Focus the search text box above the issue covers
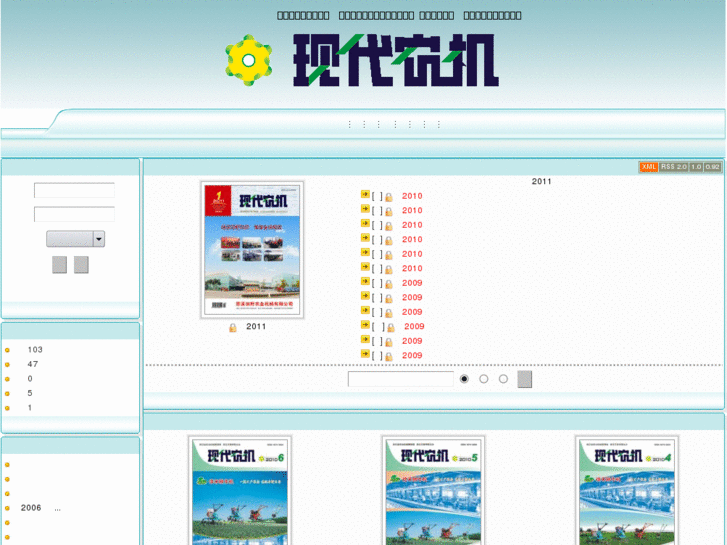The width and height of the screenshot is (727, 545). [401, 379]
